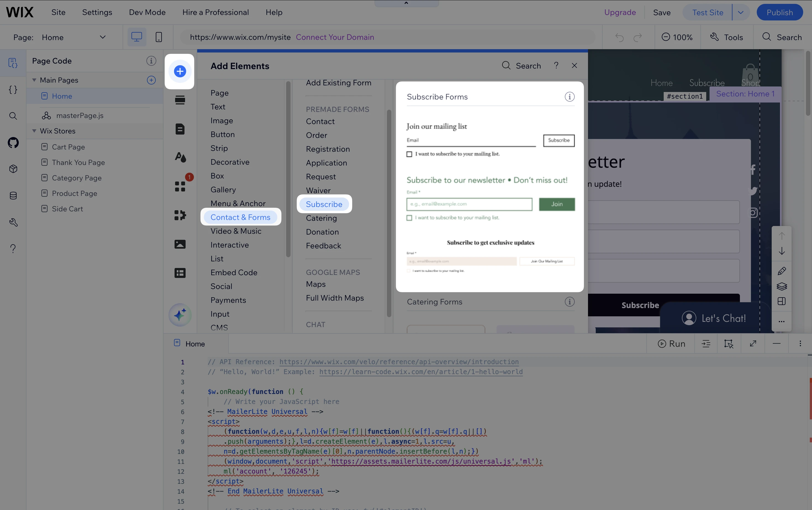Open the Dev Mode menu
Screen dimensions: 812x510
coord(147,12)
